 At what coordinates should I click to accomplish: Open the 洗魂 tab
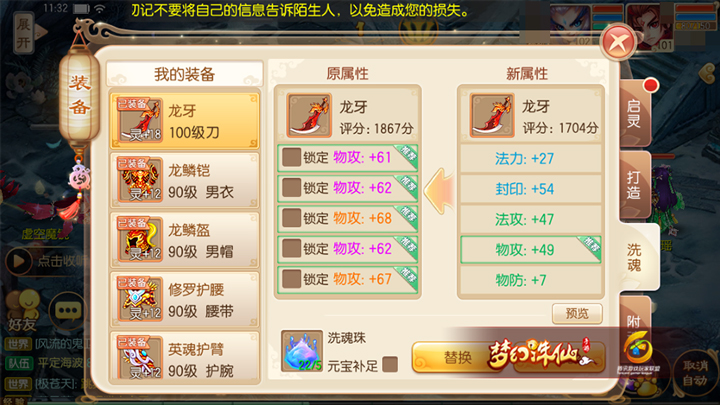point(637,257)
